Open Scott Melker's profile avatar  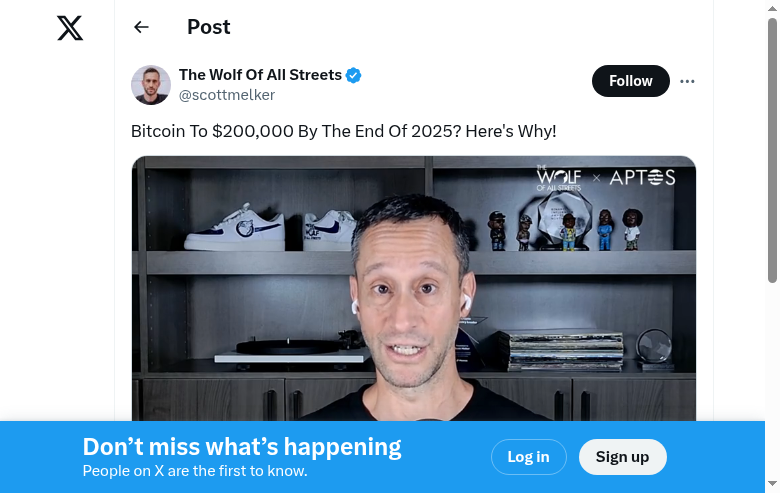151,85
